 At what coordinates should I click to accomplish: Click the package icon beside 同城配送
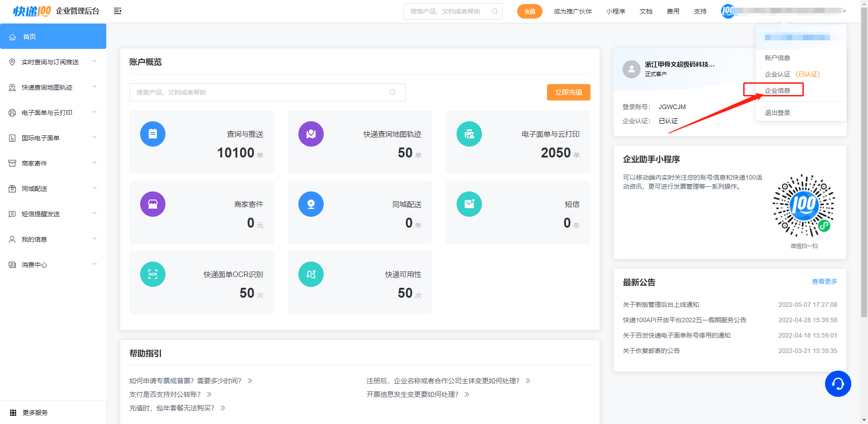[12, 189]
